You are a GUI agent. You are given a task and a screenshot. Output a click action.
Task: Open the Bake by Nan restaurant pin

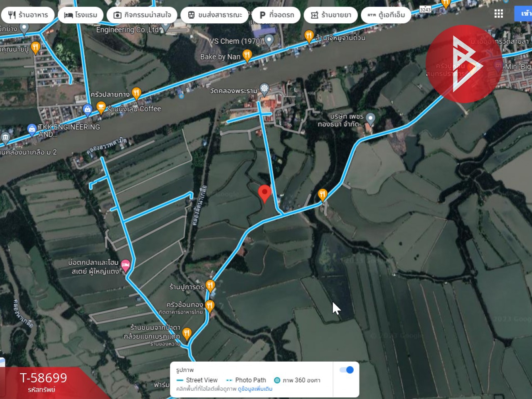[x=247, y=56]
